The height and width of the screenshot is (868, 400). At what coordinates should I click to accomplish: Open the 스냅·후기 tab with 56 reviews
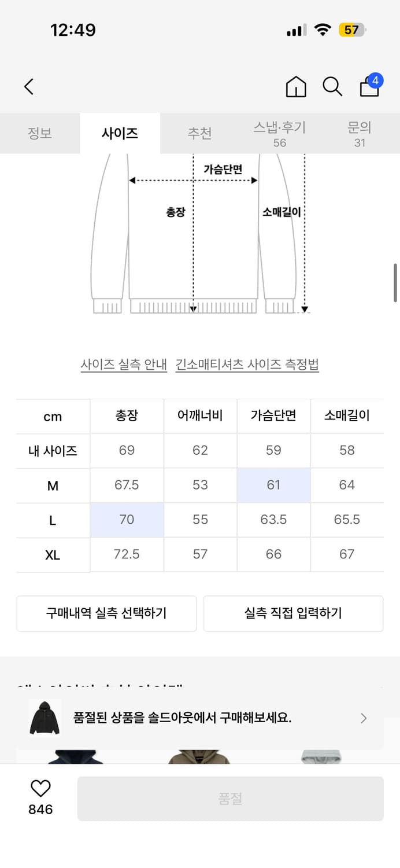click(280, 133)
